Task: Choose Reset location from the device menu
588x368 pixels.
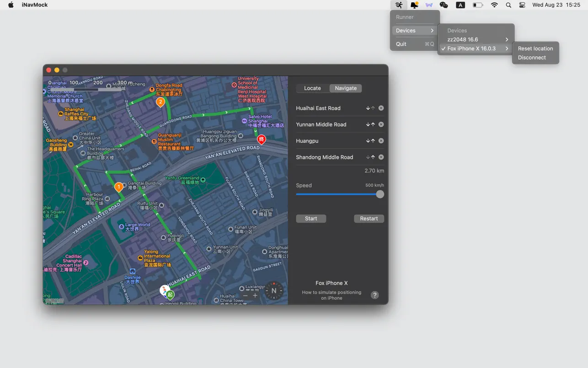Action: pyautogui.click(x=535, y=48)
